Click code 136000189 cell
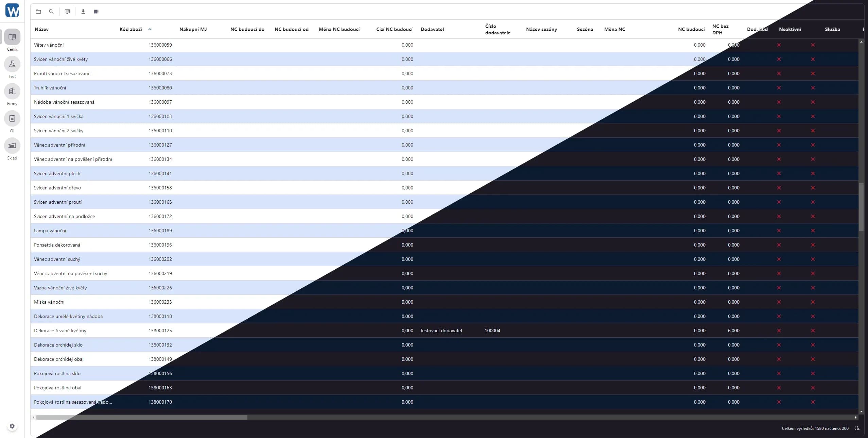868x438 pixels. [x=160, y=231]
